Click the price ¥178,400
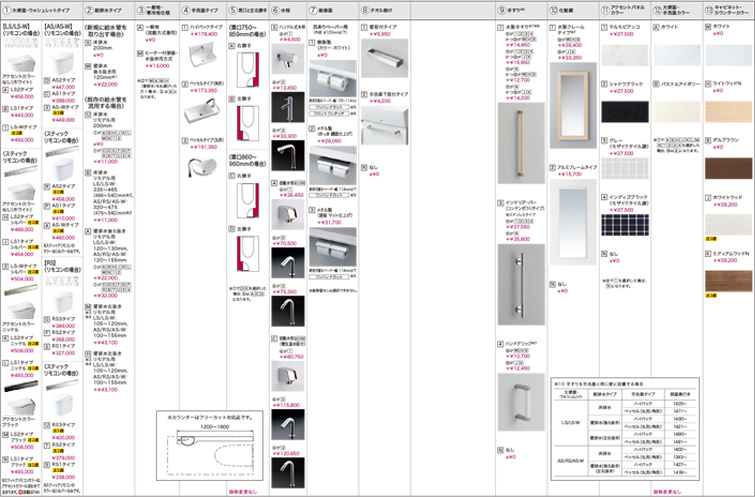755x497 pixels. 204,35
